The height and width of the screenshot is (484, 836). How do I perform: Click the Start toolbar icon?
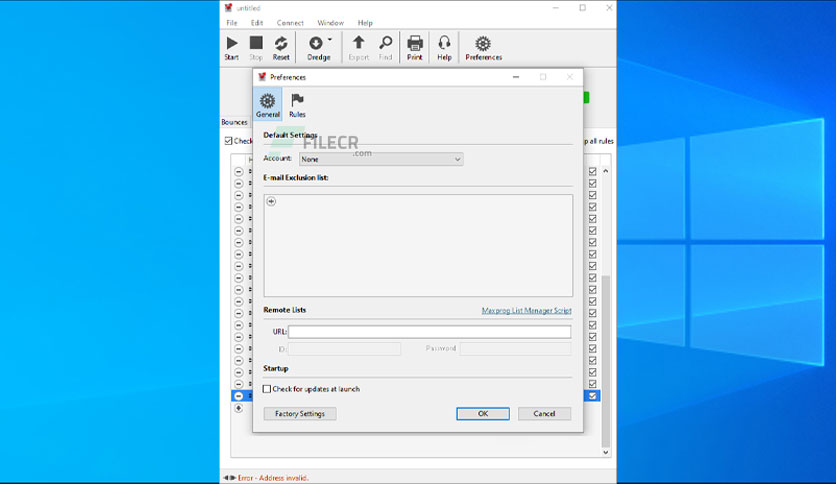231,47
